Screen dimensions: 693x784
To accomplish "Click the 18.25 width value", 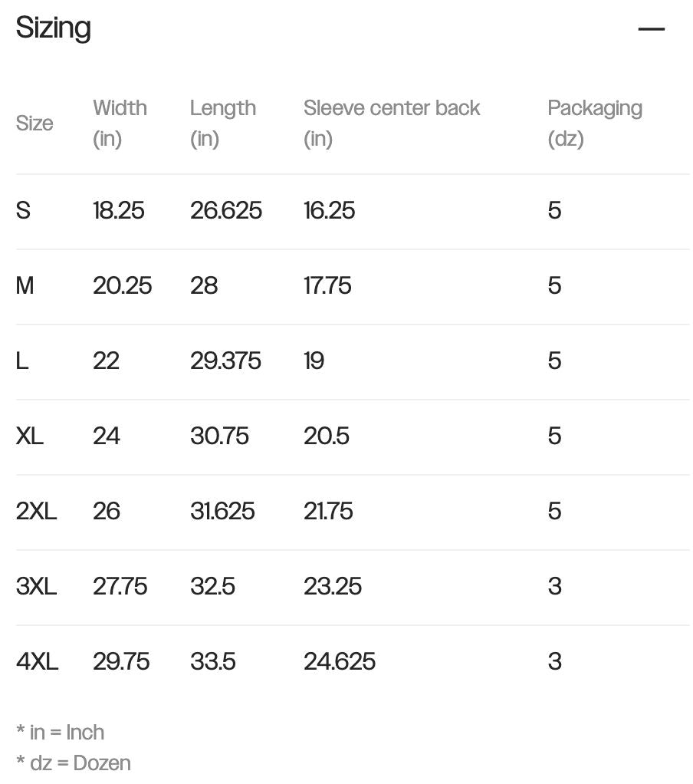I will [118, 210].
